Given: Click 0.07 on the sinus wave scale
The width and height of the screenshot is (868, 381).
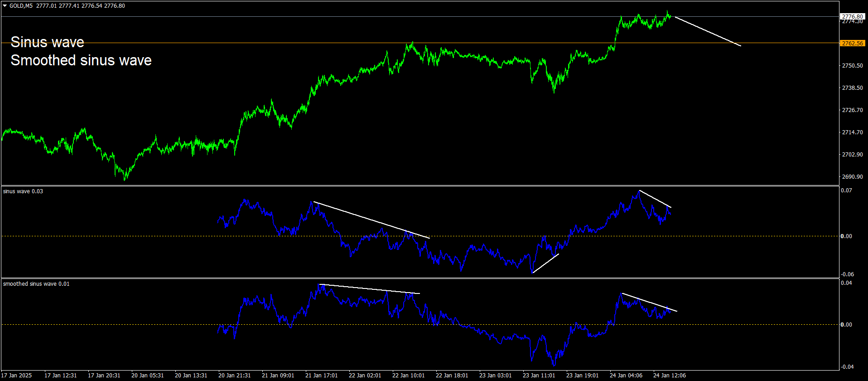Looking at the screenshot, I should point(847,190).
